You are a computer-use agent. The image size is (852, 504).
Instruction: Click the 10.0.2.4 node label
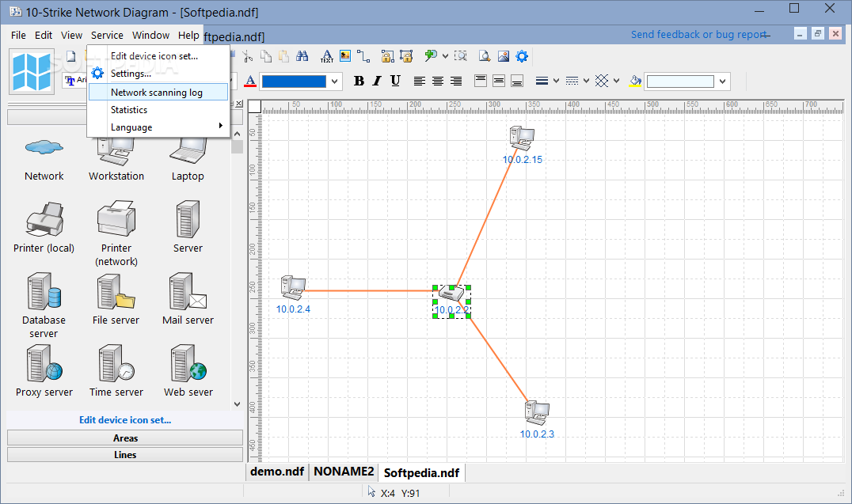point(293,309)
